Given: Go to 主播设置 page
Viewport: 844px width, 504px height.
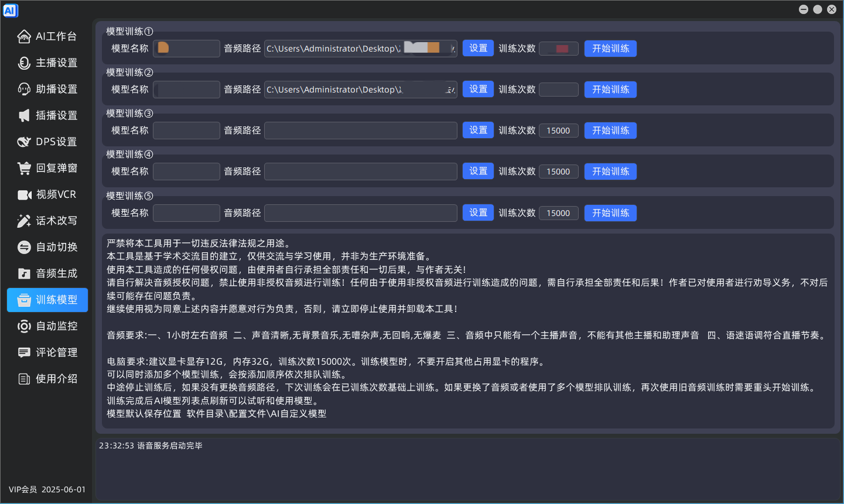Looking at the screenshot, I should tap(47, 63).
